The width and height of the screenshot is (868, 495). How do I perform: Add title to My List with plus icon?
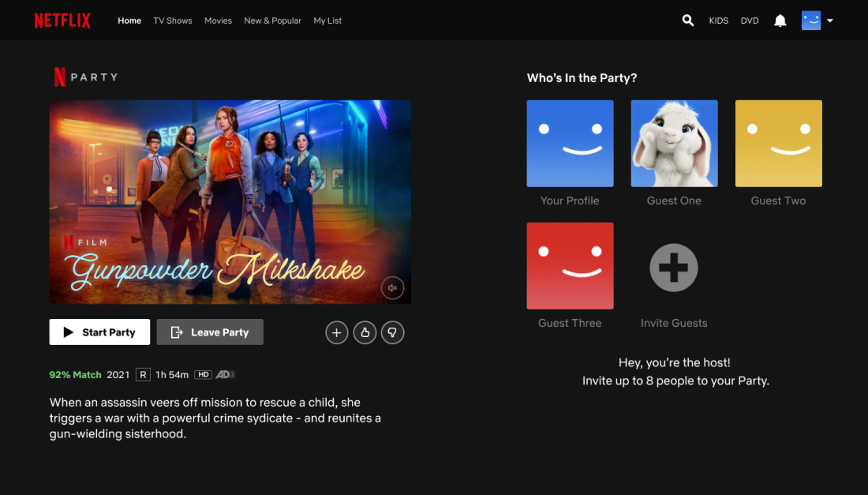(x=337, y=333)
